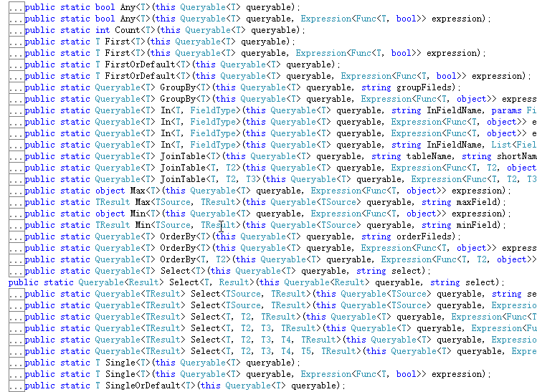Screen dimensions: 537x392
Task: Expand the Select<T, T2, T3, T4, T5, TResult> block
Action: coord(16,351)
